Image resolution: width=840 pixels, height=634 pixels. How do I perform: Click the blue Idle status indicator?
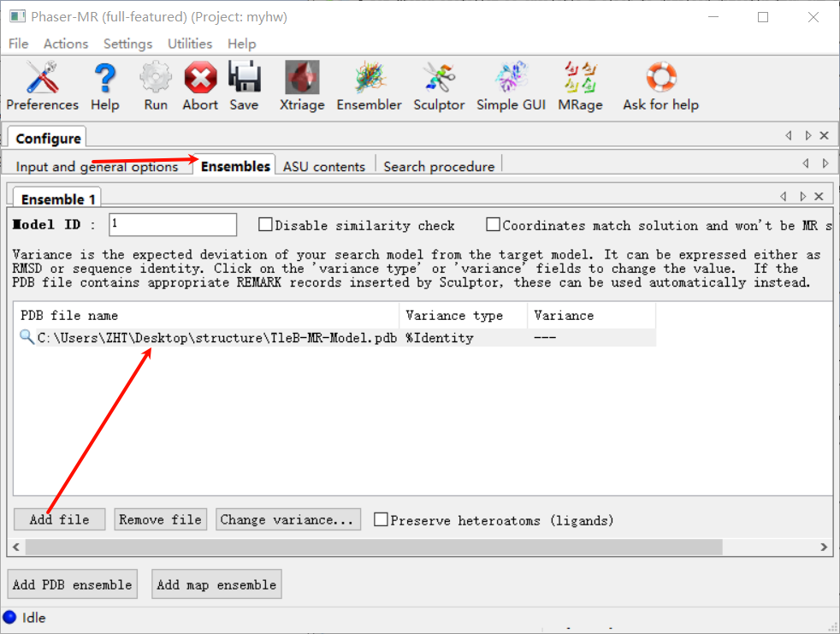click(x=9, y=618)
